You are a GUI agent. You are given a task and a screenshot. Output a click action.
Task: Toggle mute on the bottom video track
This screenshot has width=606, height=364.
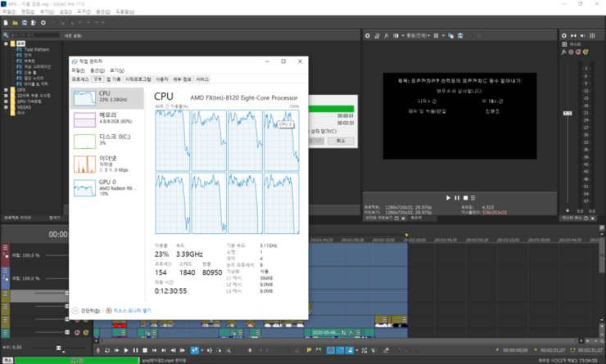point(77,332)
